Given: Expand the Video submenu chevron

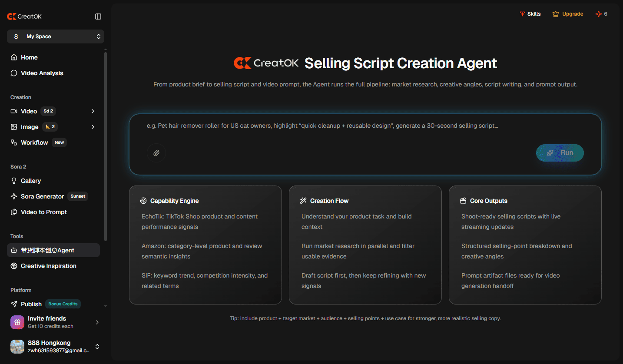Looking at the screenshot, I should coord(93,111).
